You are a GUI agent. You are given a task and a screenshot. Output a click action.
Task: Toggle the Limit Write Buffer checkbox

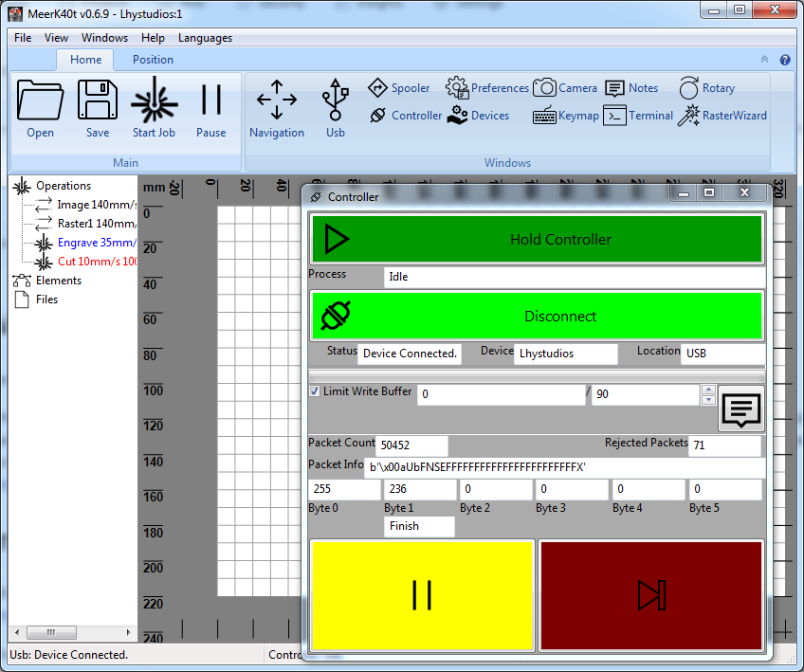[315, 391]
